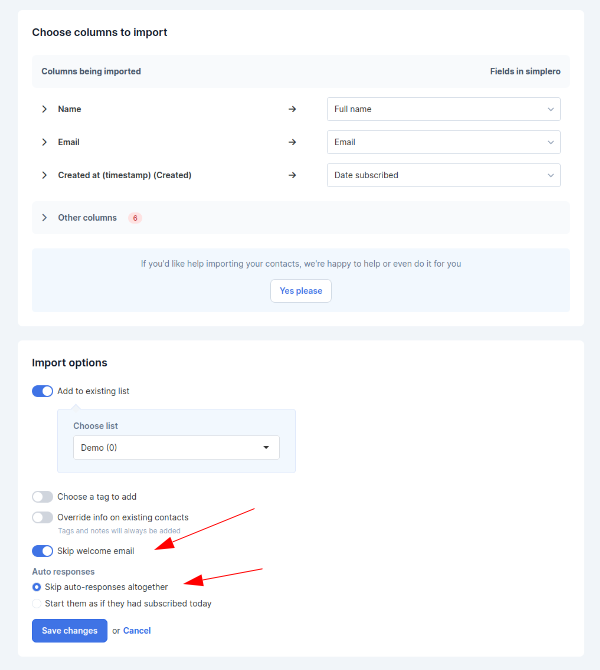This screenshot has width=600, height=670.
Task: Expand the Email column row chevron
Action: (44, 142)
